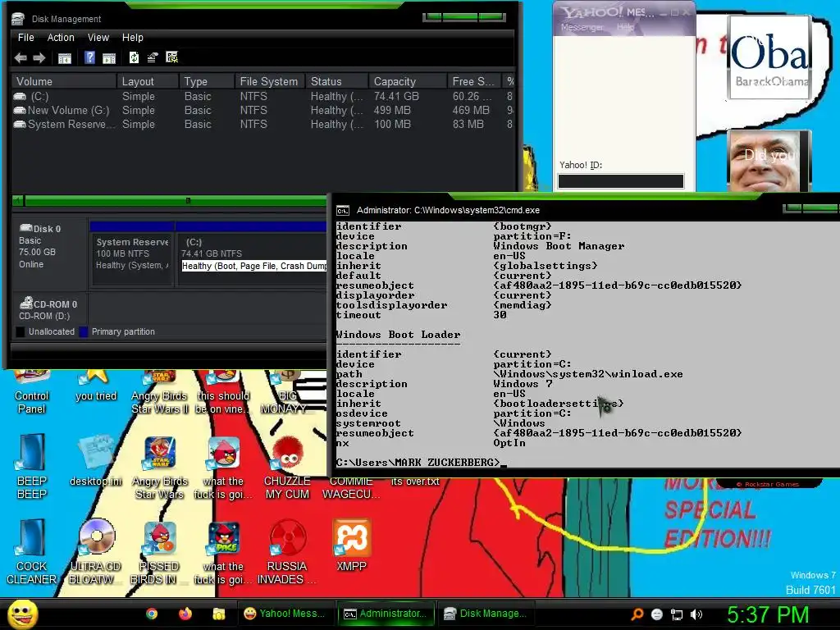
Task: Launch XMPP from the desktop
Action: tap(351, 546)
